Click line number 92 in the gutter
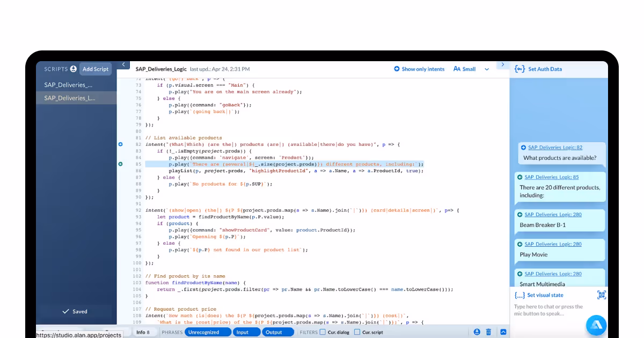This screenshot has width=644, height=338. pyautogui.click(x=137, y=210)
